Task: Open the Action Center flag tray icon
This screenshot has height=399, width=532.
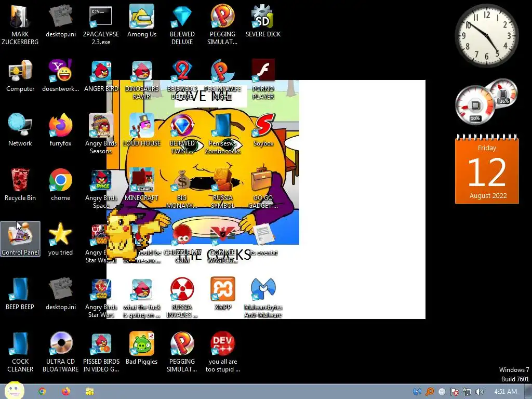Action: tap(455, 392)
